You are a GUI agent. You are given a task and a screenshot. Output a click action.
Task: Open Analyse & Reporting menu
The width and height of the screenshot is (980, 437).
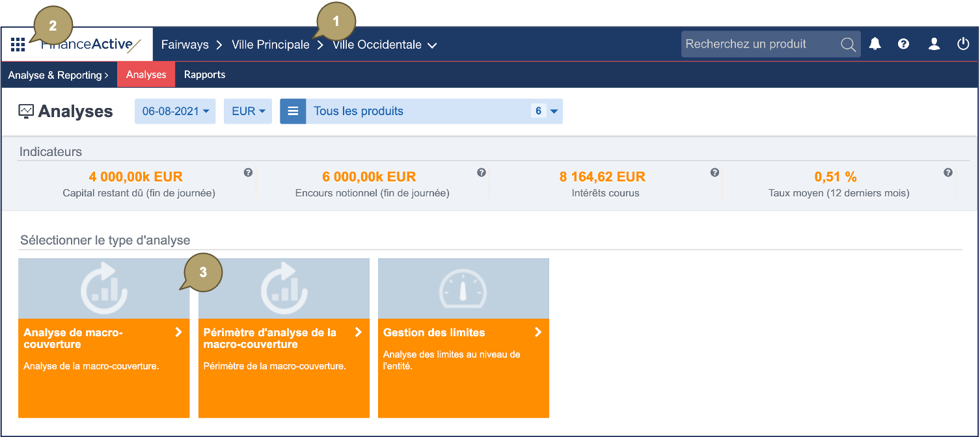[58, 75]
